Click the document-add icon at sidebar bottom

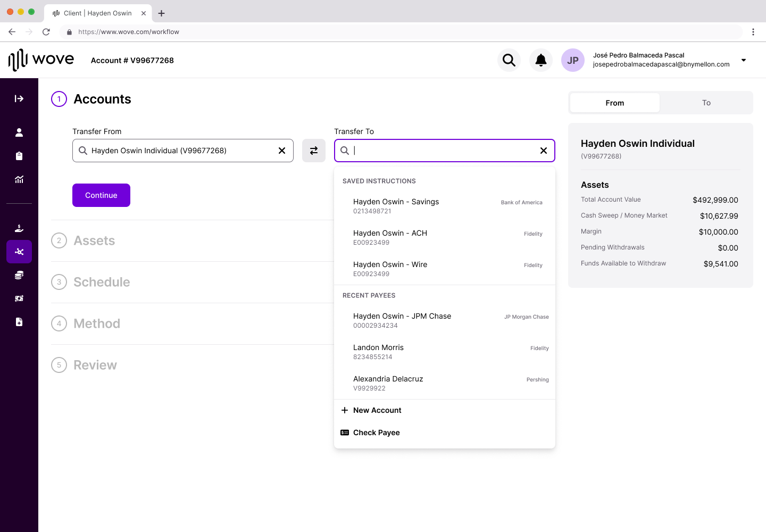click(19, 322)
